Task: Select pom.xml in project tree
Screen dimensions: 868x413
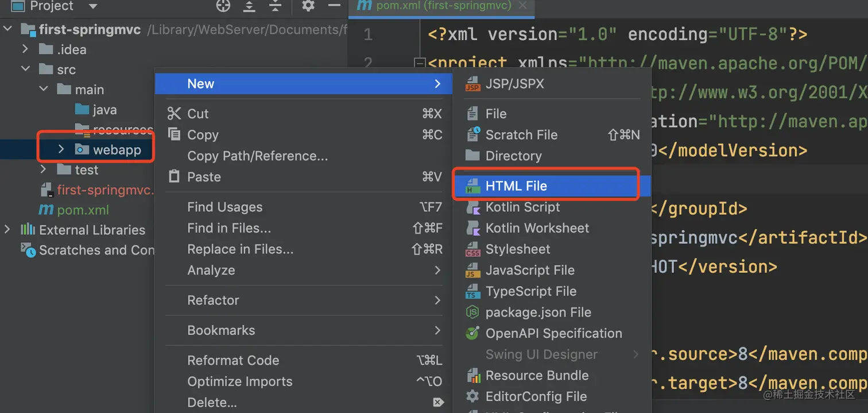Action: tap(83, 210)
